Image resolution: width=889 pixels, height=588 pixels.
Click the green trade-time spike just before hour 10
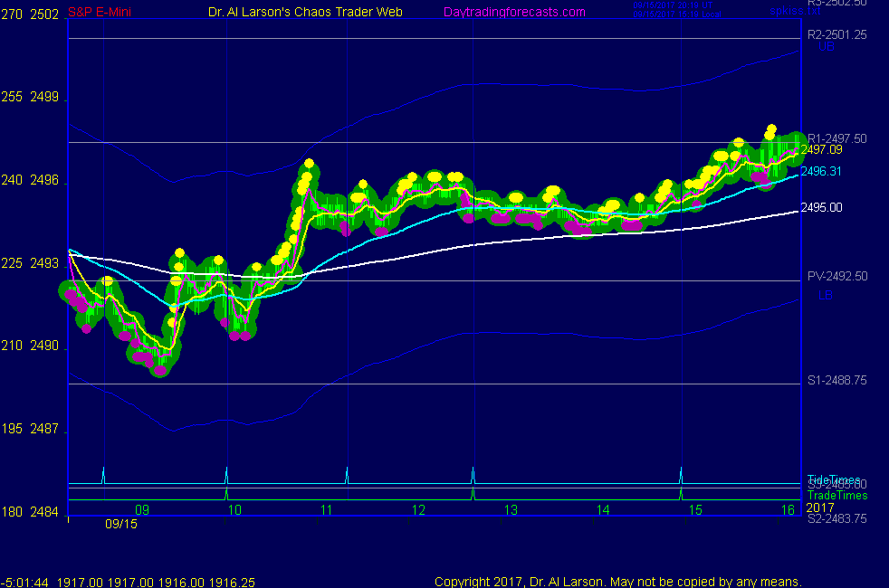click(x=227, y=494)
